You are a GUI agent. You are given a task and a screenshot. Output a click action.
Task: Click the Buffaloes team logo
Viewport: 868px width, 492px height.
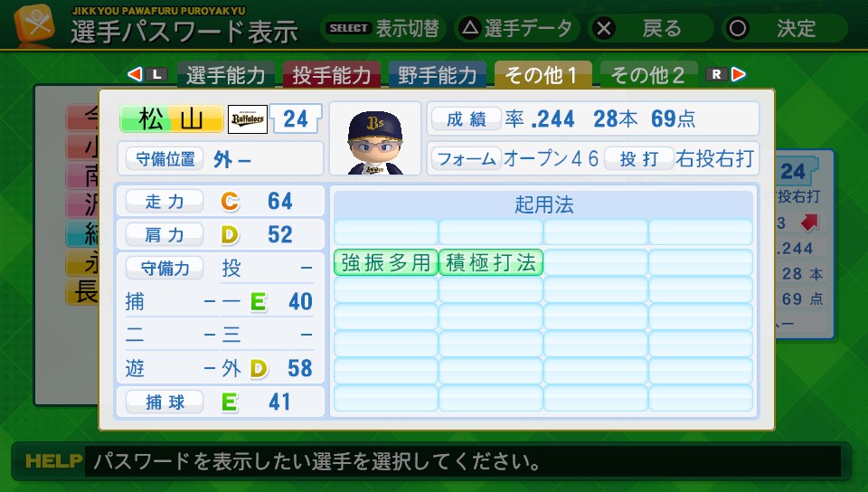coord(248,119)
